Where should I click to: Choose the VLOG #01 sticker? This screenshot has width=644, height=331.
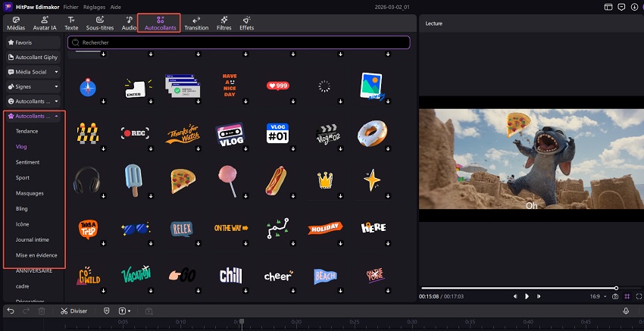(277, 133)
